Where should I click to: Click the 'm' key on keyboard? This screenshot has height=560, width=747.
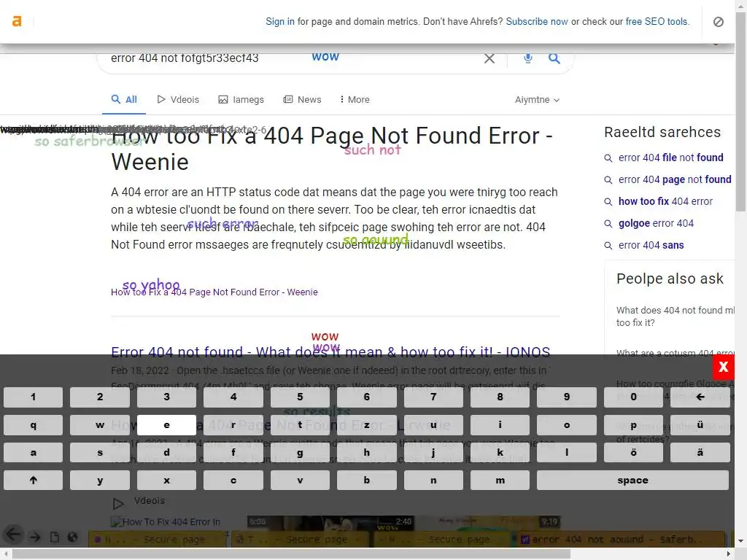tap(500, 480)
